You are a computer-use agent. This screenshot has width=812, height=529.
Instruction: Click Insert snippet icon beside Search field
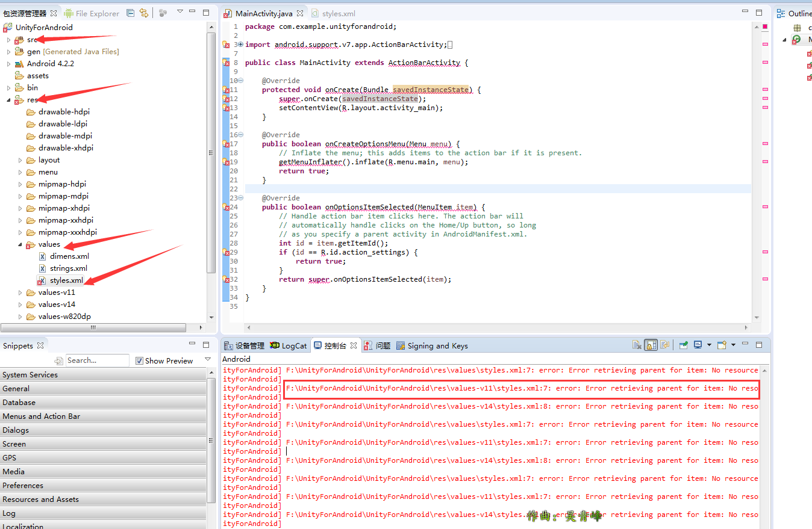point(58,360)
